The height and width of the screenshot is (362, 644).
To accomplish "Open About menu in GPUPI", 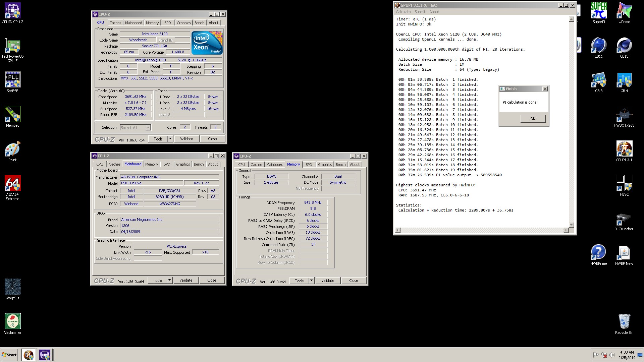I will [434, 12].
